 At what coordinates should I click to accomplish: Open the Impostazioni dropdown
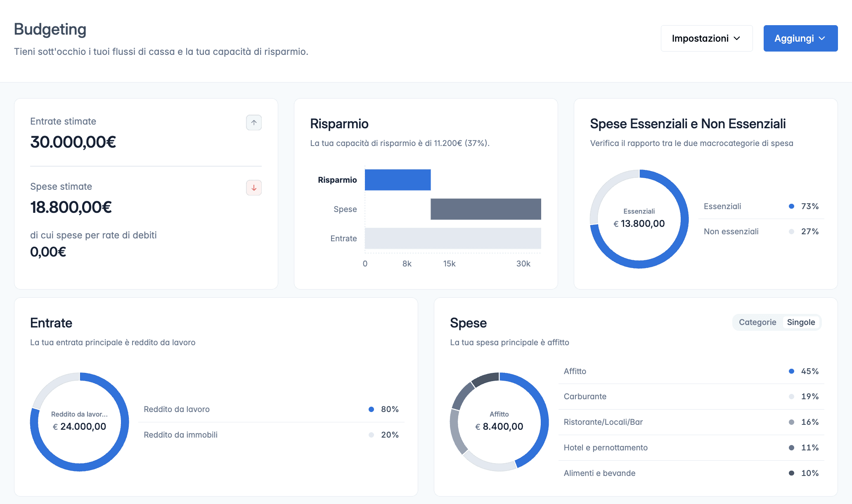707,38
